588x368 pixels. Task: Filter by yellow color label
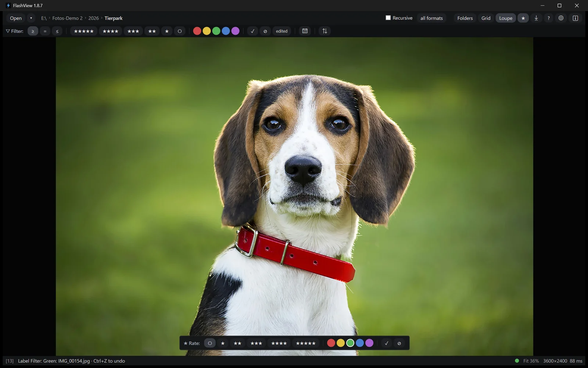point(207,31)
